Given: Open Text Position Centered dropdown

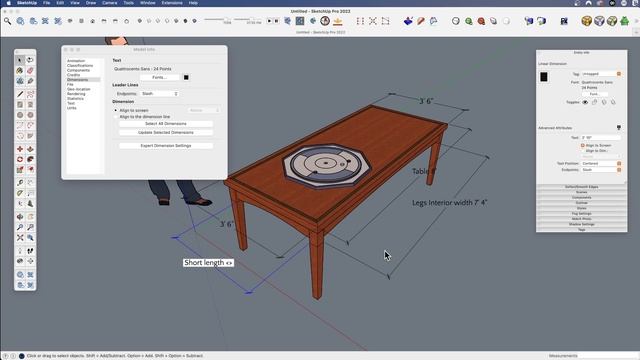Looking at the screenshot, I should 601,163.
